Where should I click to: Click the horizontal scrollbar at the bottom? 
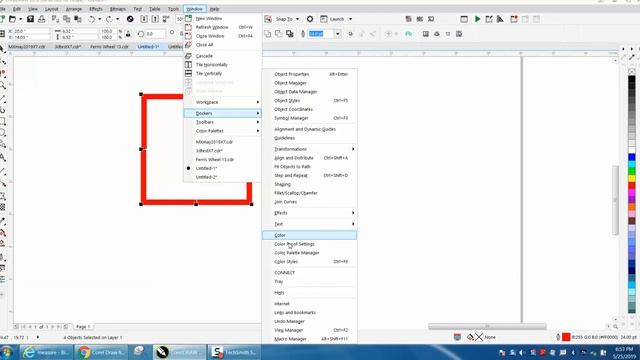pos(487,326)
